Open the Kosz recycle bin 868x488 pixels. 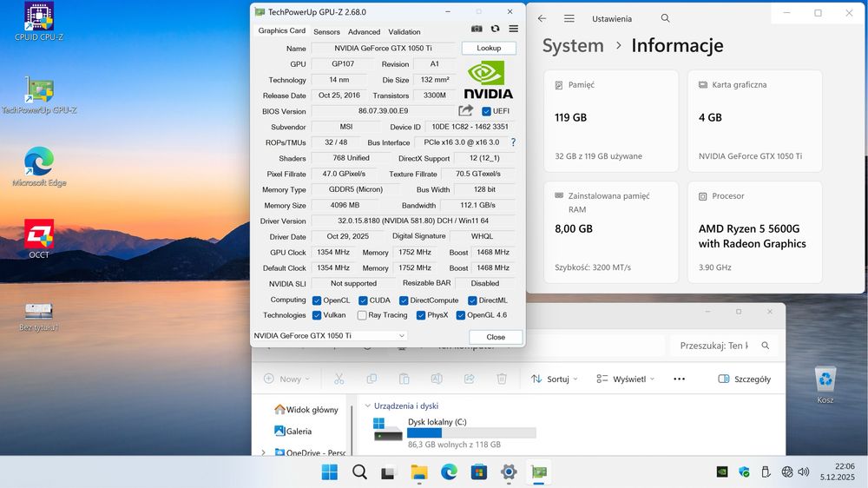pyautogui.click(x=825, y=385)
